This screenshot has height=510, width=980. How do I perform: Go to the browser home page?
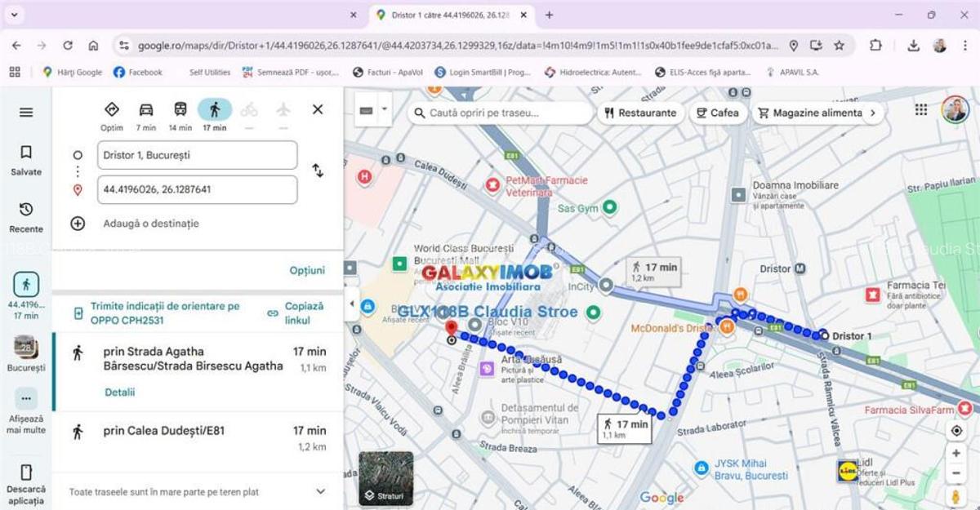pos(93,46)
